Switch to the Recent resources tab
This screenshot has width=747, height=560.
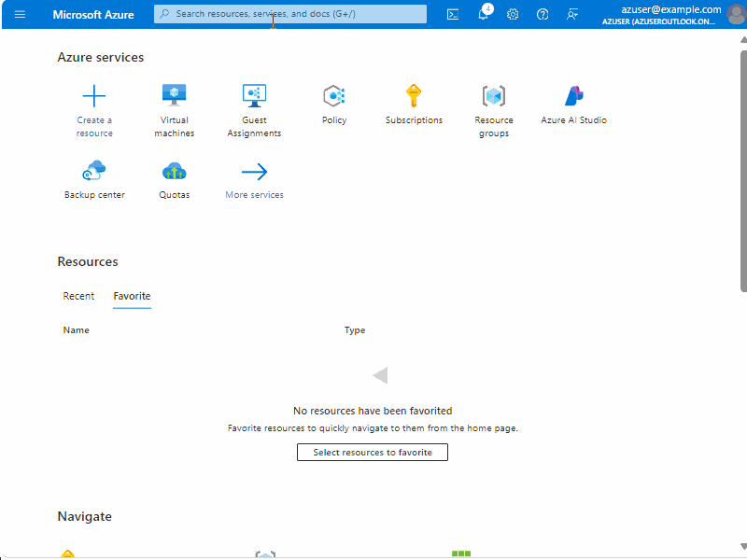(78, 296)
